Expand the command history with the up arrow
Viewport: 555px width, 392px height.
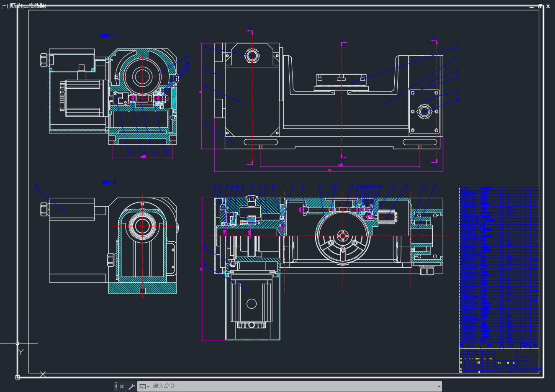439,386
